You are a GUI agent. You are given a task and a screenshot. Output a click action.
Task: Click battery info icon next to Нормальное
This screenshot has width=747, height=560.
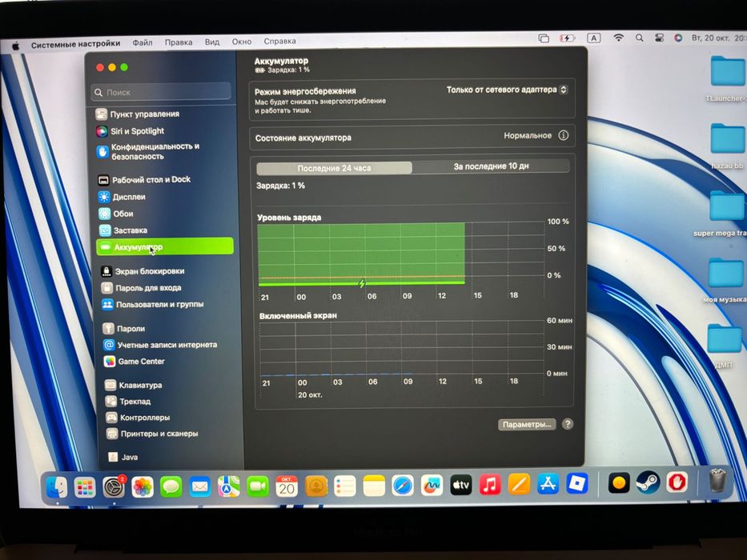coord(563,136)
